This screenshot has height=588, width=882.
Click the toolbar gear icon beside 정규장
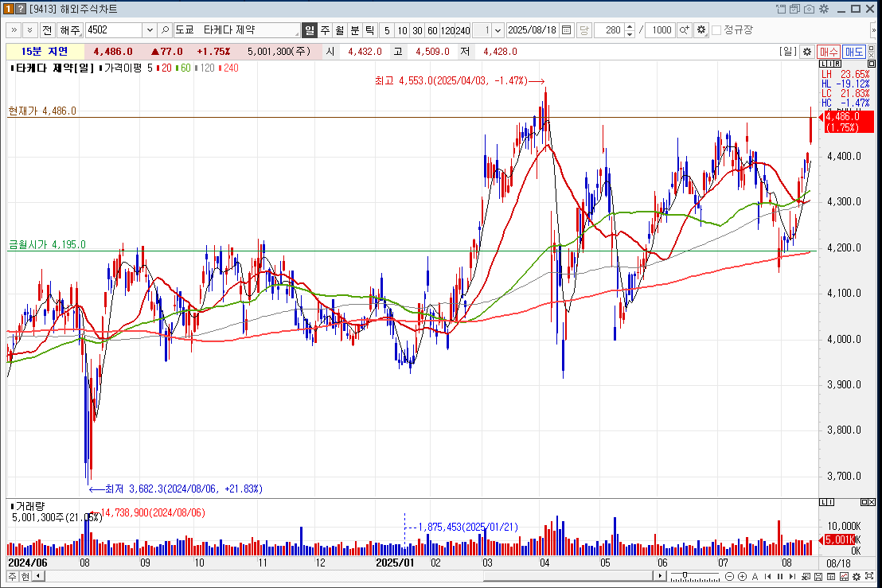pyautogui.click(x=701, y=30)
